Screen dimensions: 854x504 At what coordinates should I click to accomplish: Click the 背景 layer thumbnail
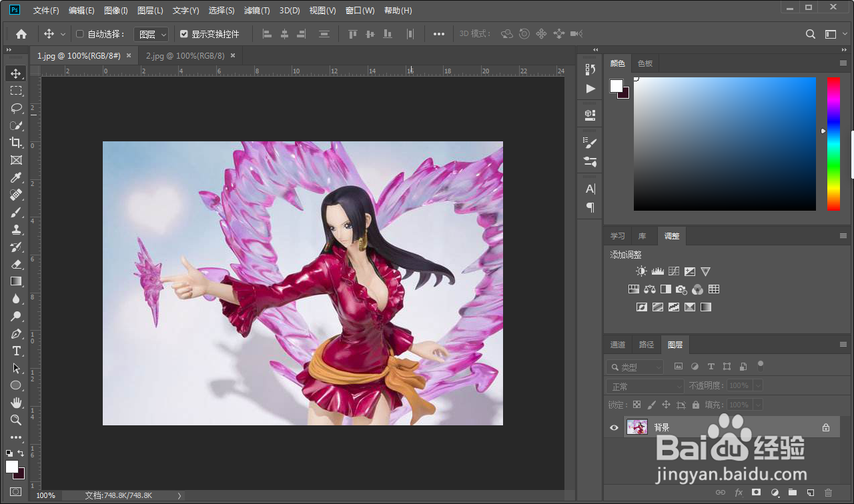(x=637, y=427)
